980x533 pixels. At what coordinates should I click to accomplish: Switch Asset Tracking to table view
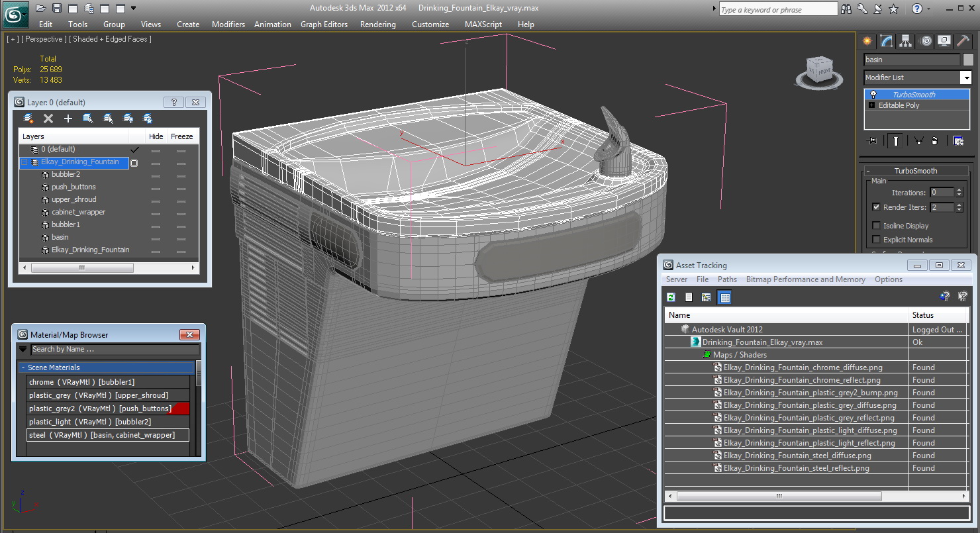pyautogui.click(x=725, y=297)
